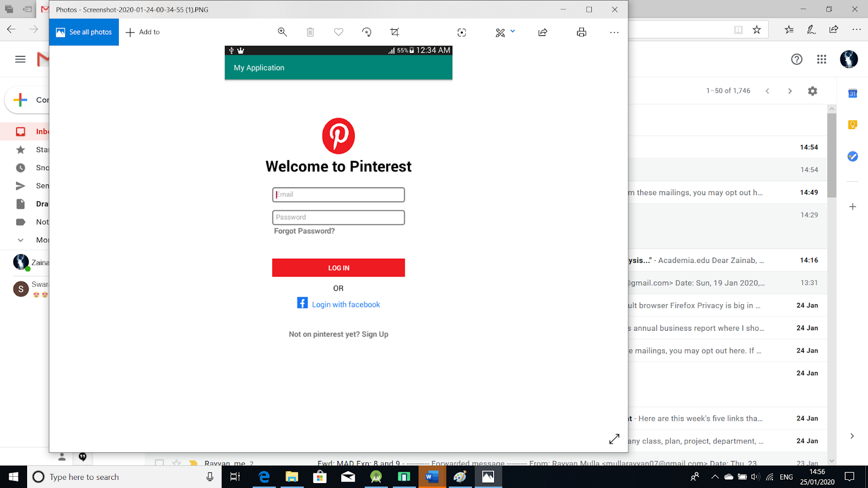Open Windows action center notifications
The width and height of the screenshot is (868, 488).
click(850, 477)
